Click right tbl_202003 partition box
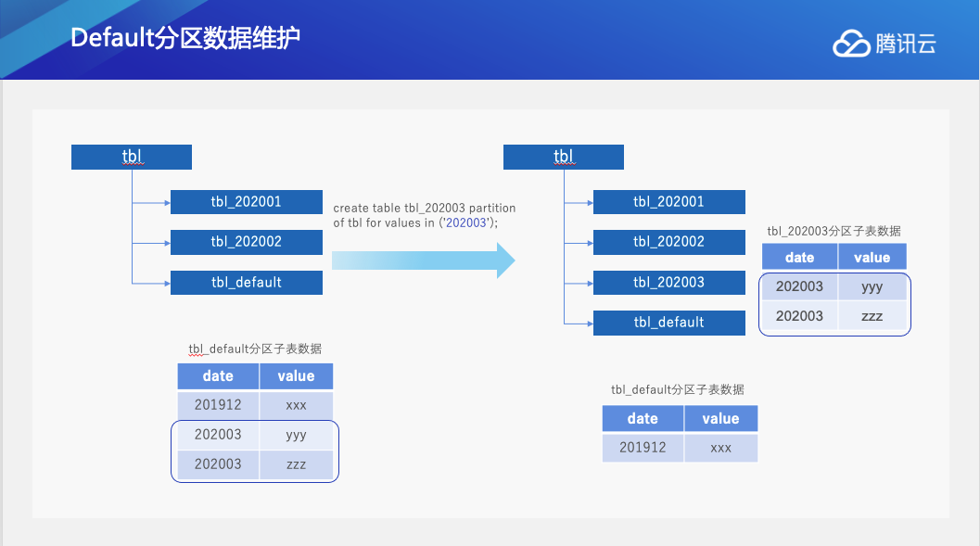Image resolution: width=980 pixels, height=546 pixels. click(x=668, y=283)
